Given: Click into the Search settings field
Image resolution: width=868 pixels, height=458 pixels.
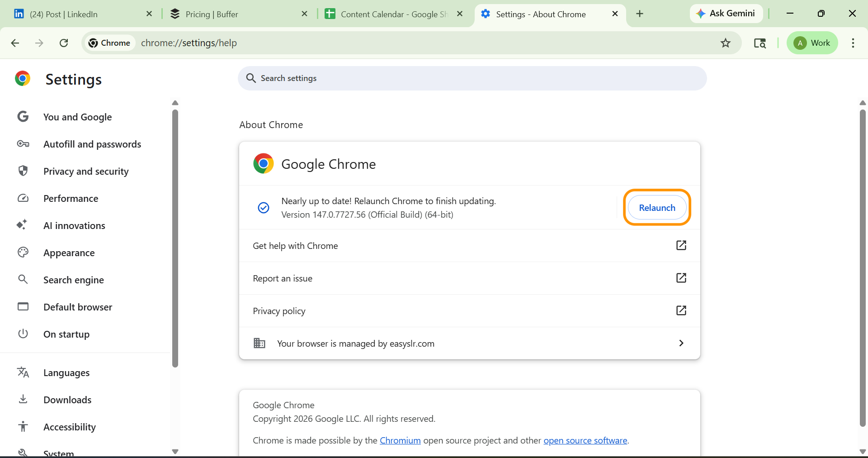Looking at the screenshot, I should point(472,78).
